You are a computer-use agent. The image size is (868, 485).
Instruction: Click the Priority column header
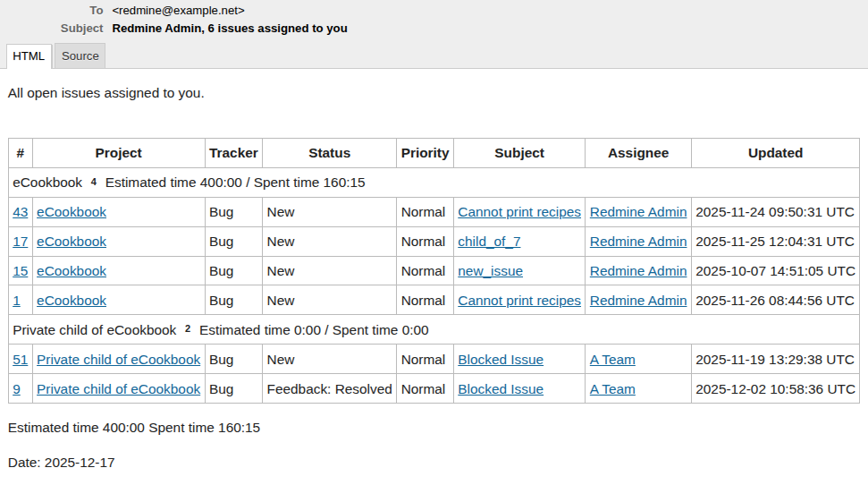[x=425, y=153]
